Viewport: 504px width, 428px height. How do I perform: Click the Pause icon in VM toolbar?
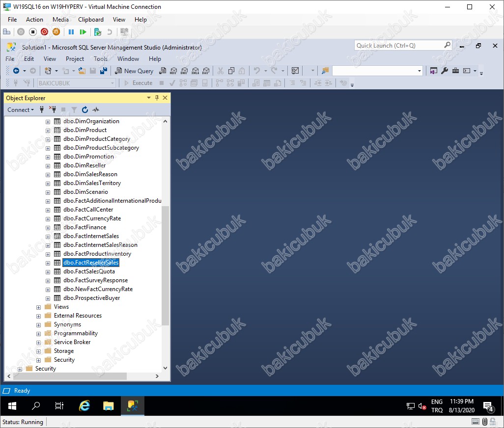coord(71,32)
